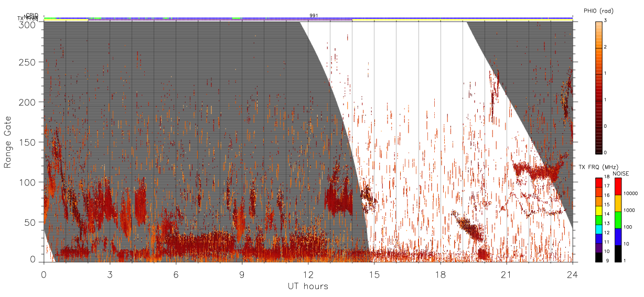The width and height of the screenshot is (644, 297).
Task: Click the '15' tick on the UT hours axis
Action: (x=374, y=274)
